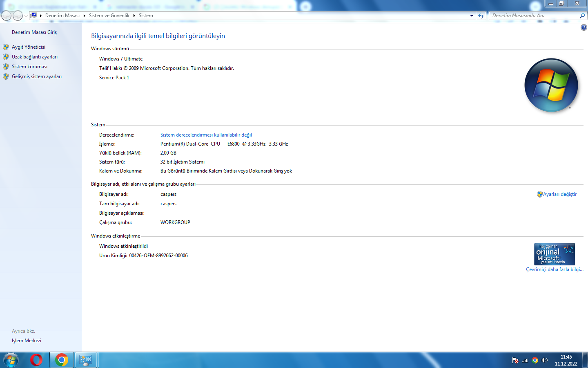
Task: Restore down the Sistem window
Action: click(x=561, y=4)
